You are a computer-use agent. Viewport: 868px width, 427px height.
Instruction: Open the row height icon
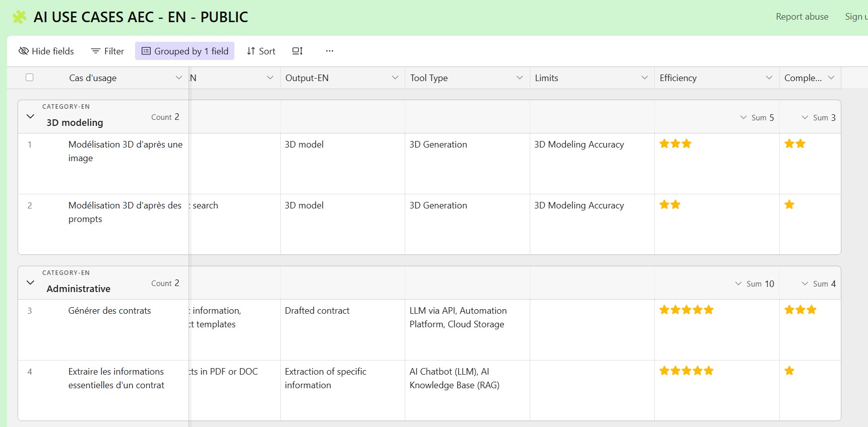point(297,51)
